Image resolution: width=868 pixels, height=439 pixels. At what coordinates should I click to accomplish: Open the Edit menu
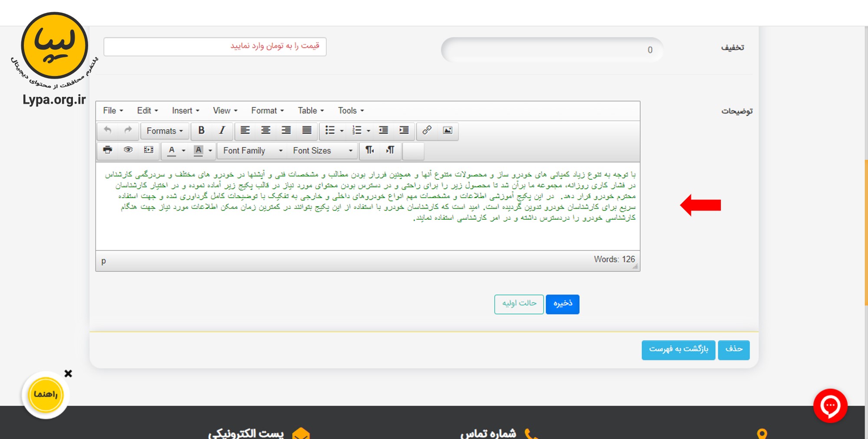pyautogui.click(x=148, y=111)
